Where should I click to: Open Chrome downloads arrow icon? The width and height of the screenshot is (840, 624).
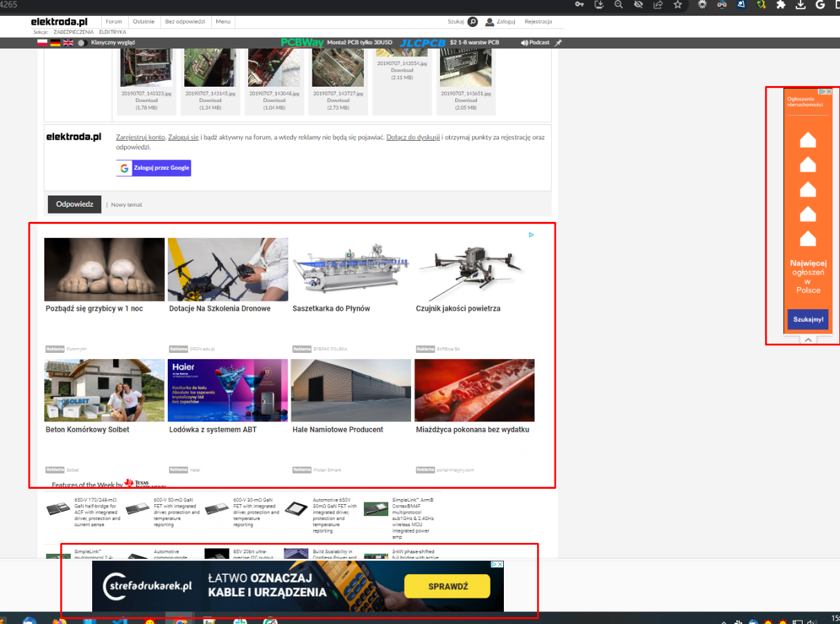800,4
